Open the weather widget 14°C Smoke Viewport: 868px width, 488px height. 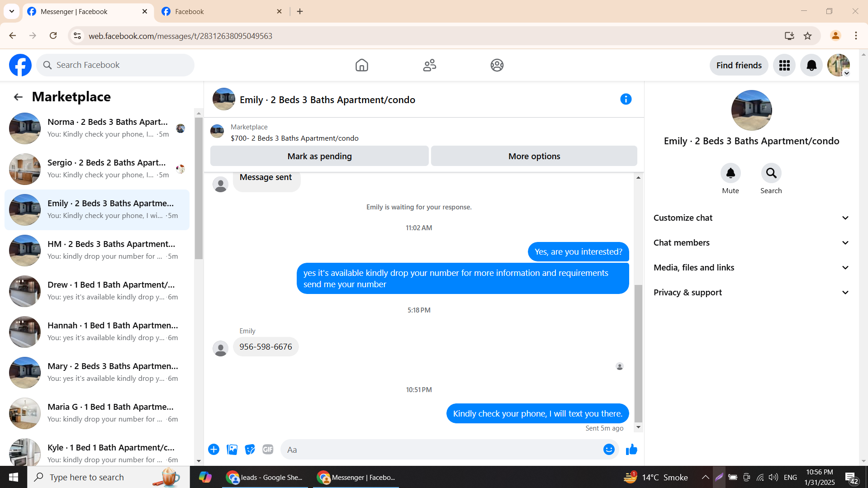pyautogui.click(x=655, y=477)
